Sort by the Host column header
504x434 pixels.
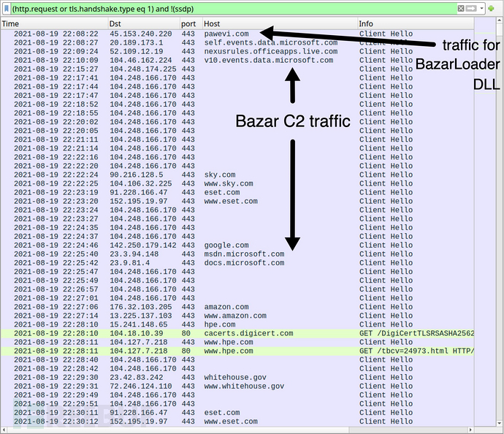coord(280,24)
